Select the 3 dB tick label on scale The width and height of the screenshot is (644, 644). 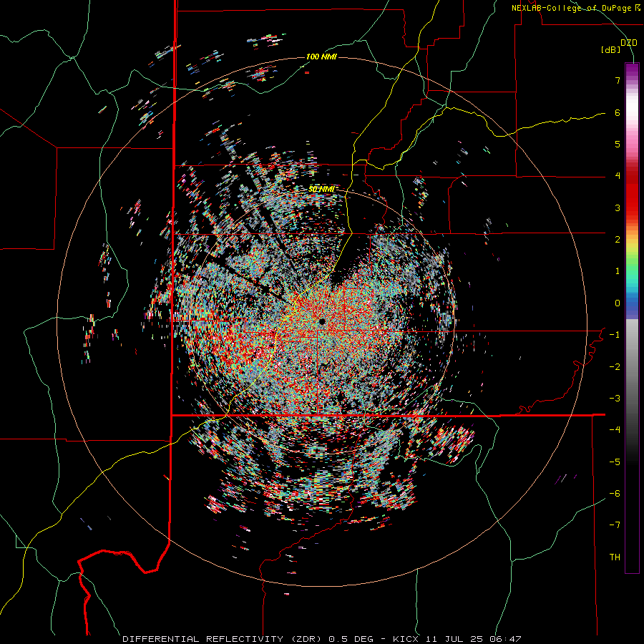tap(618, 208)
